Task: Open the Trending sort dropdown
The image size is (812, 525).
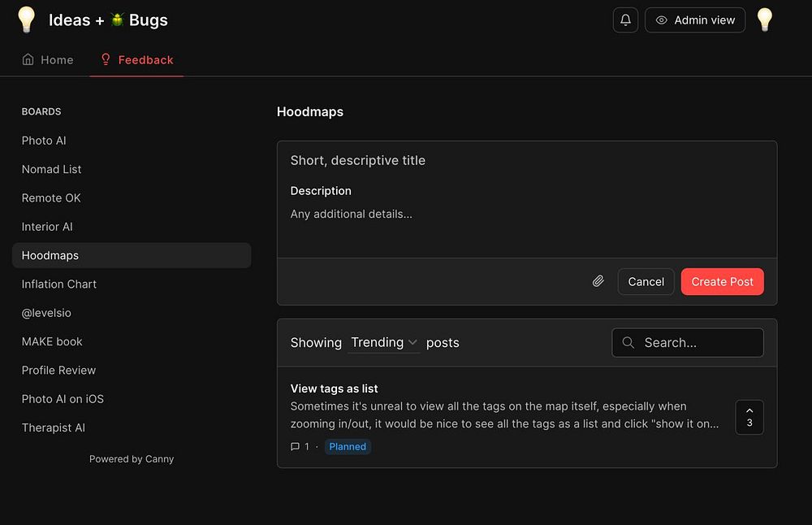Action: coord(384,343)
